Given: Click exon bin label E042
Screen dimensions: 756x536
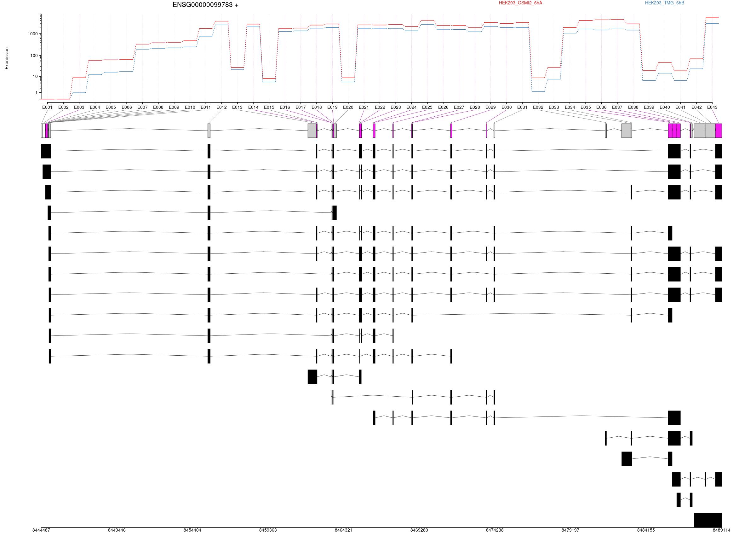Looking at the screenshot, I should point(696,107).
